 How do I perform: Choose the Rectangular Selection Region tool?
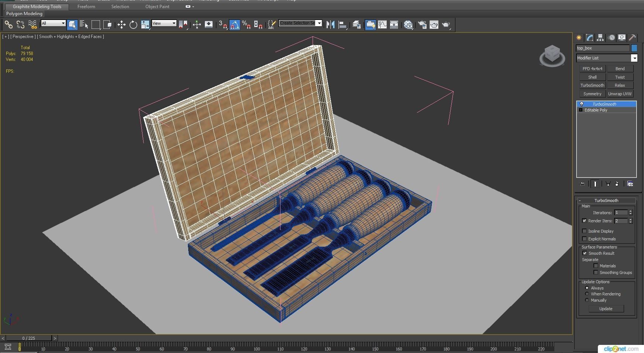(96, 25)
